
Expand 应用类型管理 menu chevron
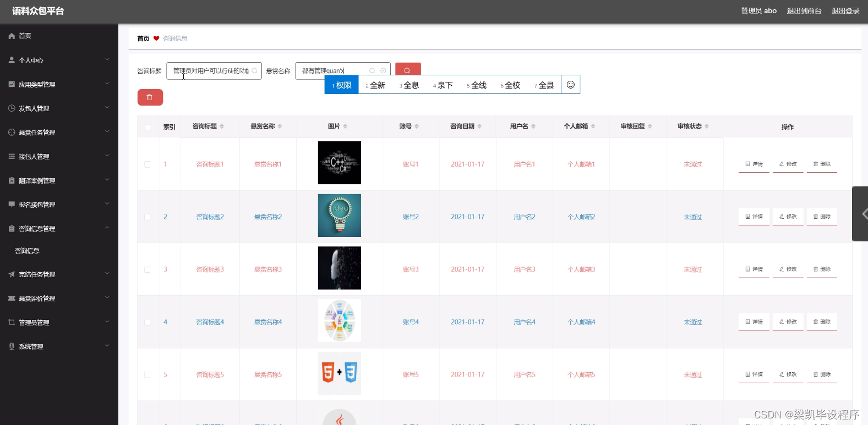[107, 84]
